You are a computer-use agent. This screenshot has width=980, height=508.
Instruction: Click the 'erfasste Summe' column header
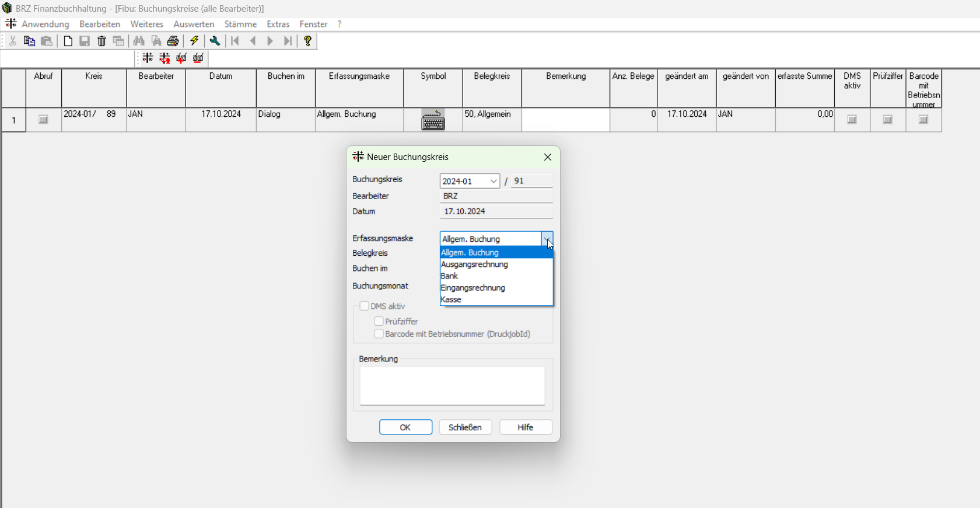click(805, 89)
